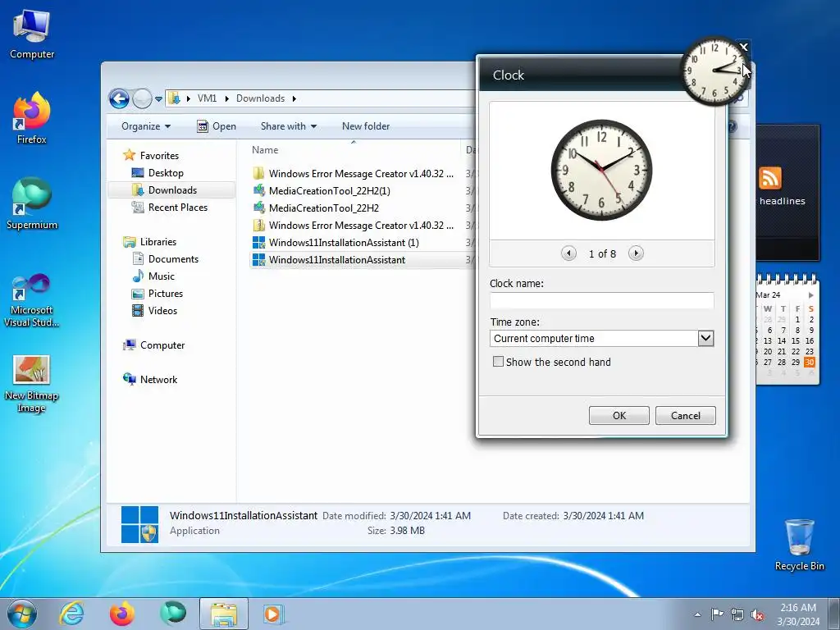Expand the arrow after VM1 breadcrumb
Screen dimensions: 840x630
click(x=226, y=98)
